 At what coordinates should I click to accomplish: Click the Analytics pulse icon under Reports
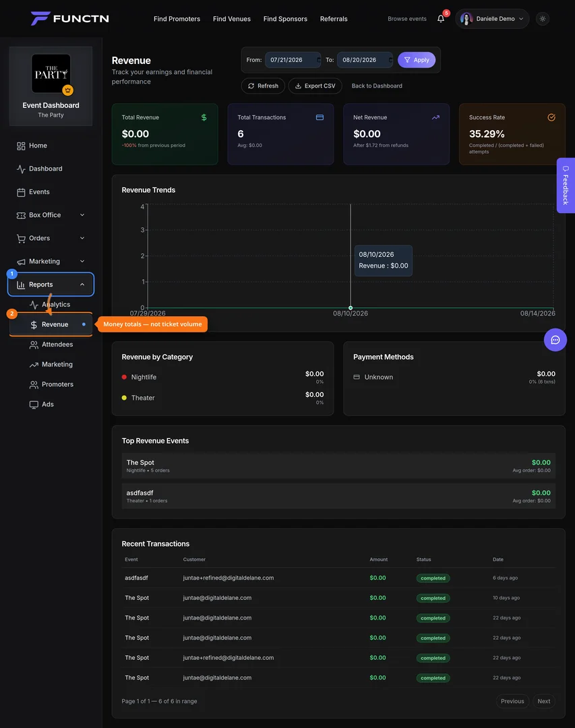click(x=34, y=305)
